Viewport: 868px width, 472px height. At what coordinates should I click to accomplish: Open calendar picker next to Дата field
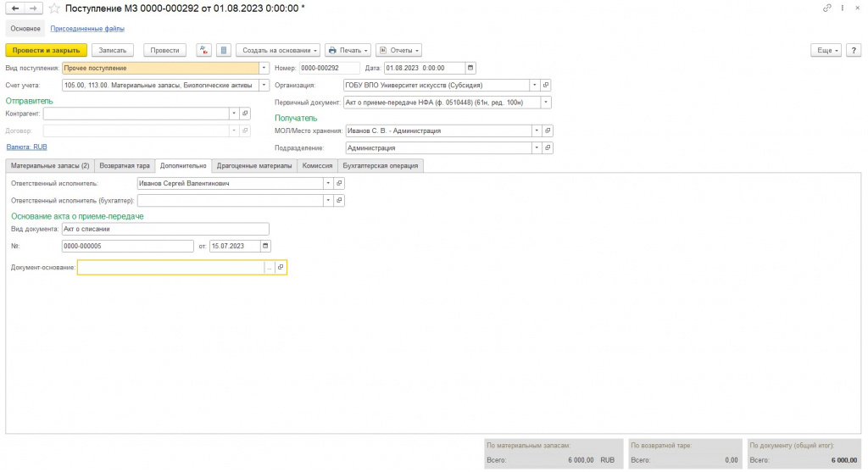[x=470, y=68]
